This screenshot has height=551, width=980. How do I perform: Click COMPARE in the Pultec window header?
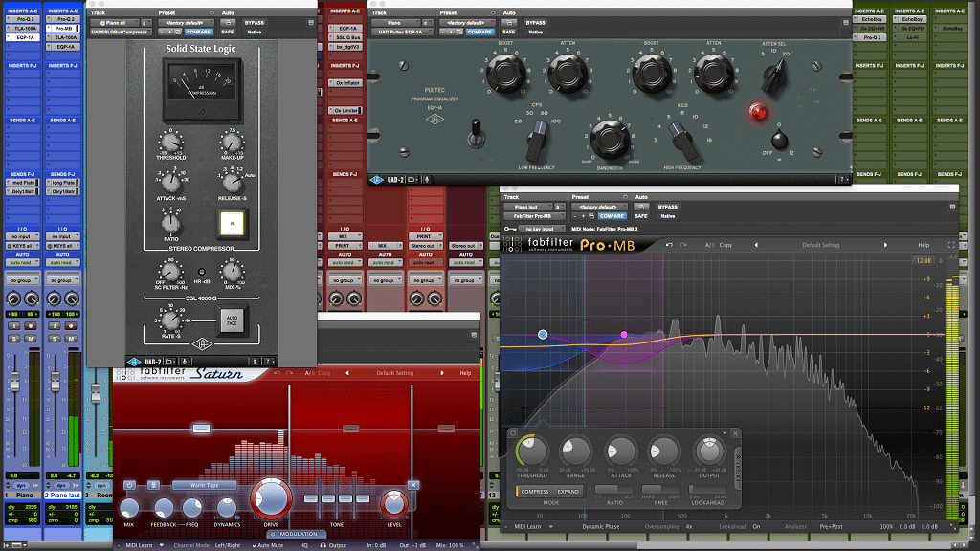(x=479, y=32)
